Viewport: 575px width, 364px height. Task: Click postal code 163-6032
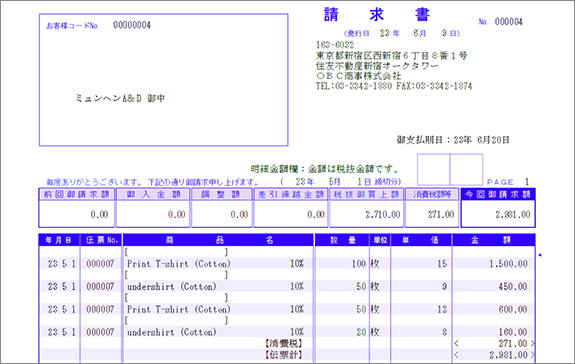(x=335, y=45)
